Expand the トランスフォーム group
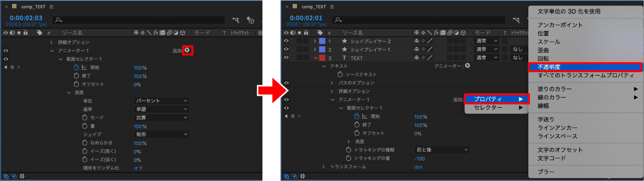Screen dimensions: 644x181 pyautogui.click(x=323, y=166)
